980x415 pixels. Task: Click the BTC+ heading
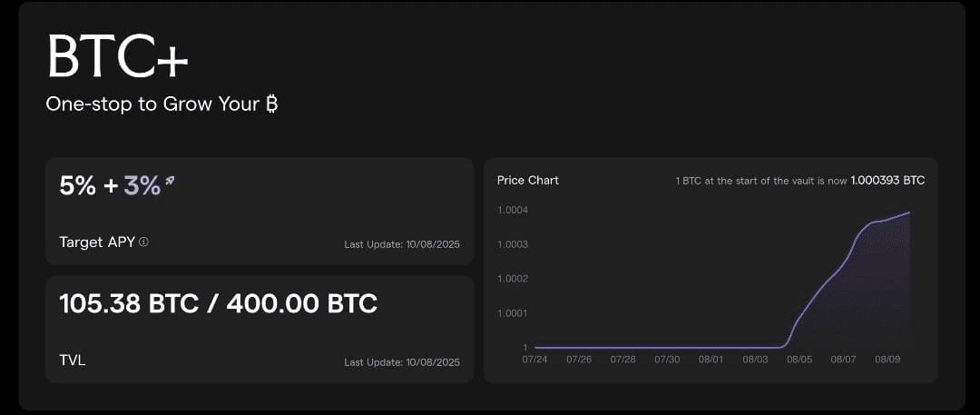click(117, 55)
